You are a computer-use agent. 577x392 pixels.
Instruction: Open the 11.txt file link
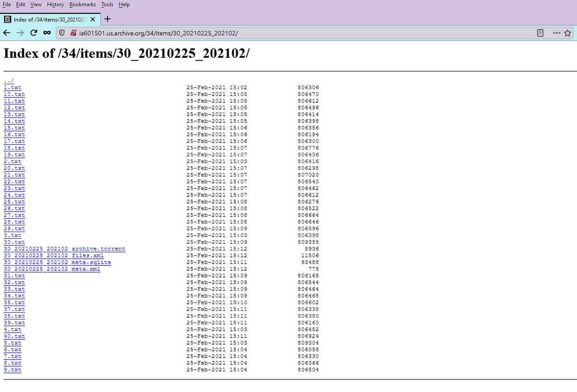pyautogui.click(x=14, y=101)
